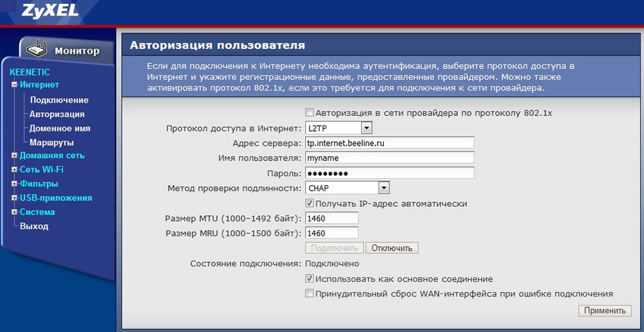
Task: Expand the Сеть Wi-Fi section
Action: tap(15, 170)
